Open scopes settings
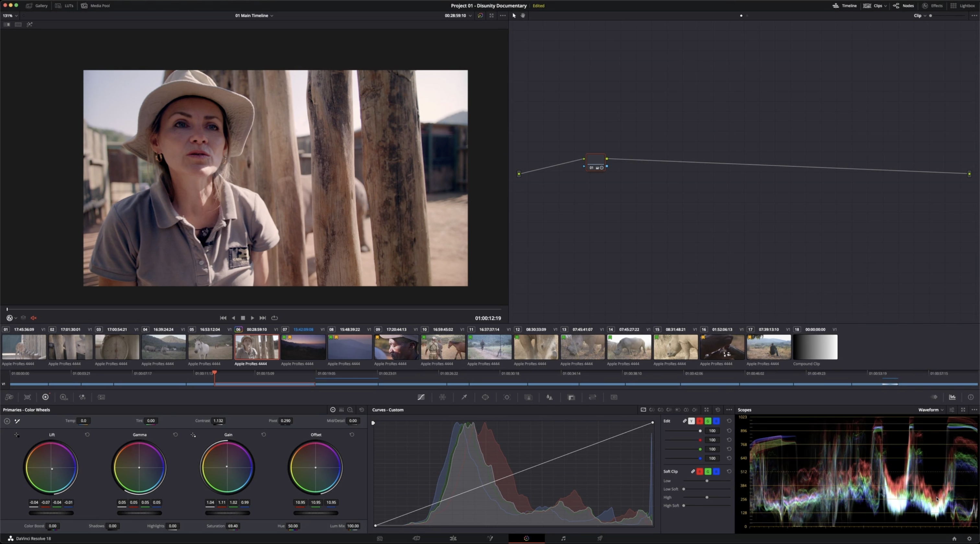 point(951,410)
